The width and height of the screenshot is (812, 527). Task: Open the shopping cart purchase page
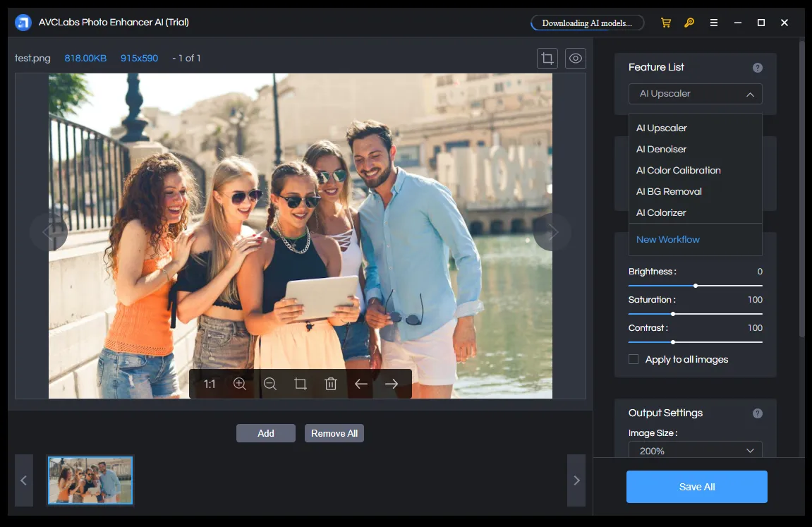(665, 22)
